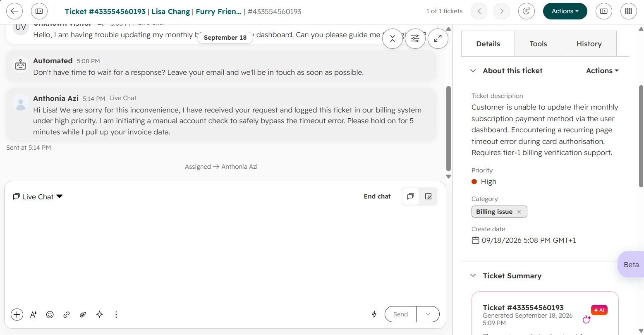Open the emoji picker in composer

click(x=50, y=314)
